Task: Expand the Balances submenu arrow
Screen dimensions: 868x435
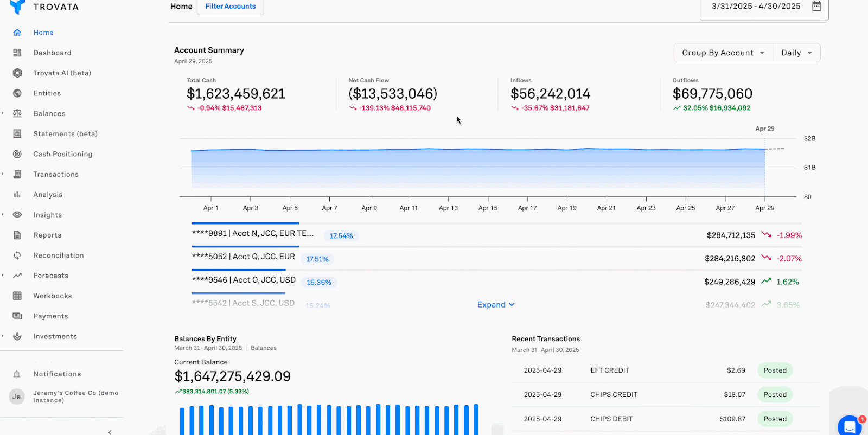Action: (x=3, y=113)
